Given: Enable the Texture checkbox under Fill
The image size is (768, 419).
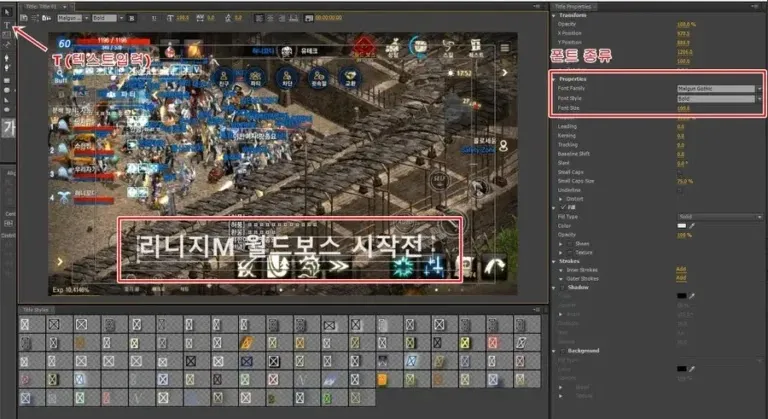Looking at the screenshot, I should pos(570,252).
